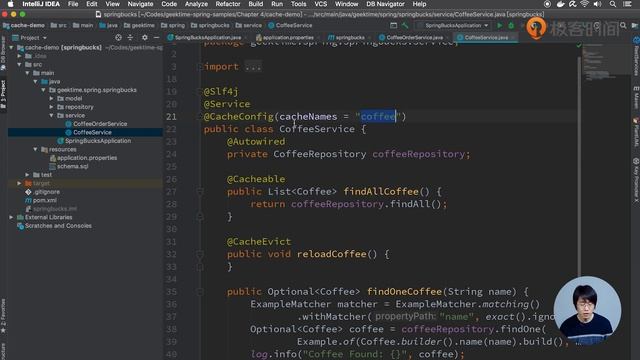640x360 pixels.
Task: Open the VCS menu
Action: (320, 4)
